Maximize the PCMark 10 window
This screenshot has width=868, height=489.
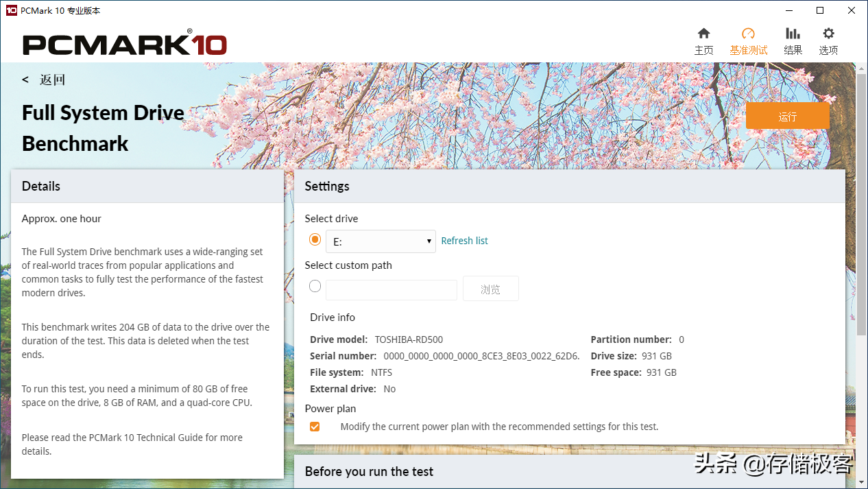[819, 10]
